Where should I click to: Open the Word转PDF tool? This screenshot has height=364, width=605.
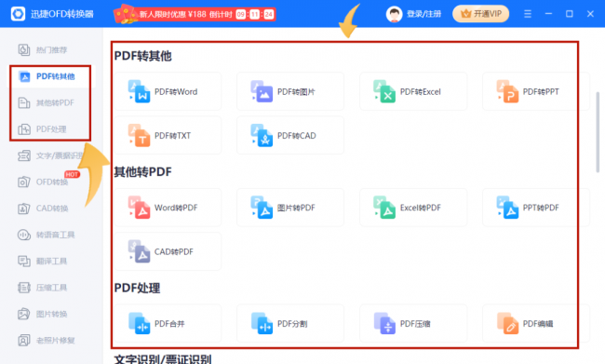click(168, 208)
